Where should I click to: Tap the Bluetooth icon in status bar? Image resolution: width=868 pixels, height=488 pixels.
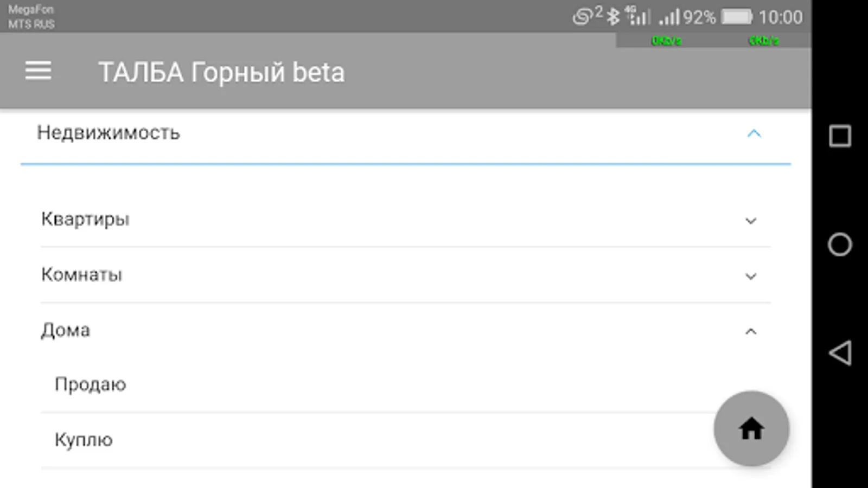(613, 17)
